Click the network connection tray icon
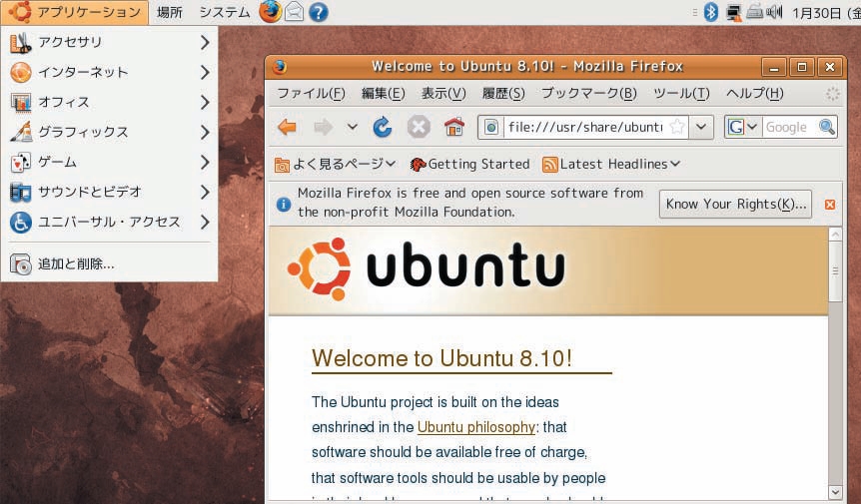Viewport: 861px width, 504px height. click(x=733, y=12)
